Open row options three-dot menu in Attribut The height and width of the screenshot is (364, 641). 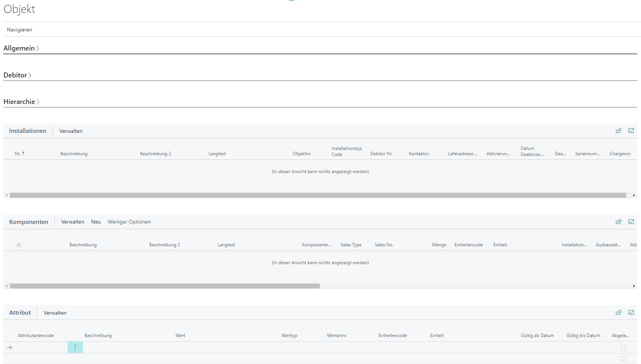click(75, 347)
